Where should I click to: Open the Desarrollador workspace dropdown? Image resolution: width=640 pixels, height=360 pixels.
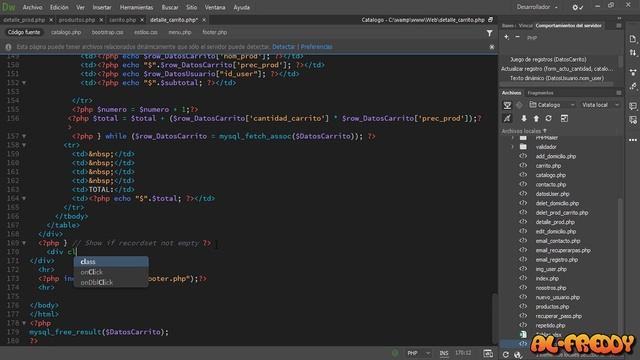[x=537, y=7]
